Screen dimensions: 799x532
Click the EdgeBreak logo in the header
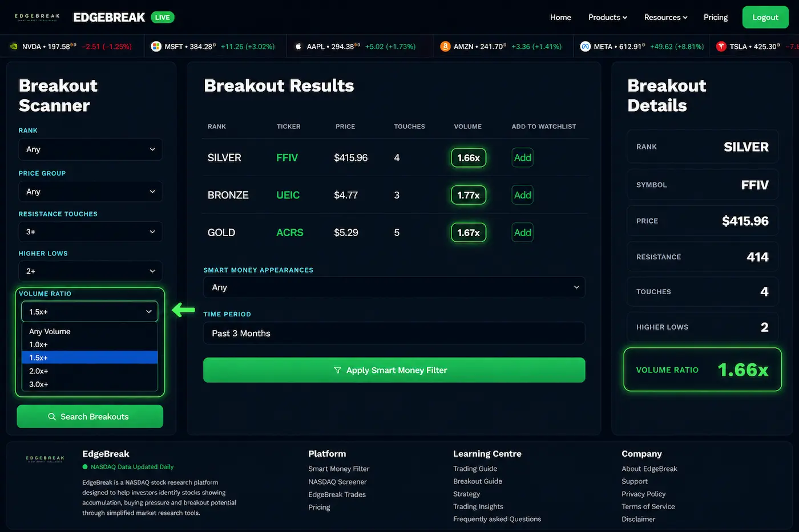coord(37,17)
